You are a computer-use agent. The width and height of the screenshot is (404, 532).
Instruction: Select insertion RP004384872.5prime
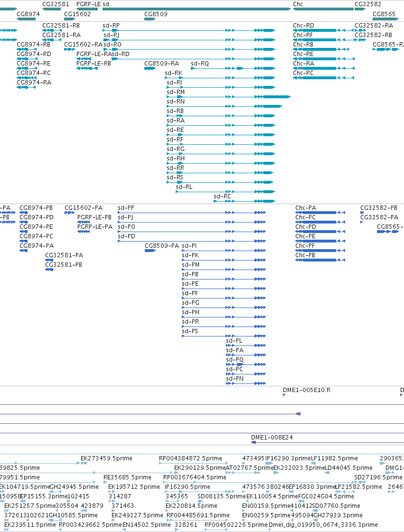[x=193, y=464]
